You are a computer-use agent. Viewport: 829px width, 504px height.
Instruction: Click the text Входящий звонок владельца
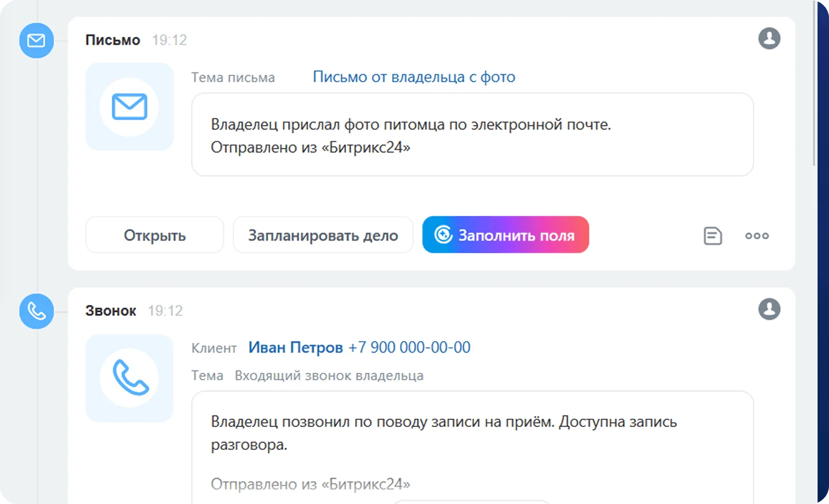[x=329, y=376]
